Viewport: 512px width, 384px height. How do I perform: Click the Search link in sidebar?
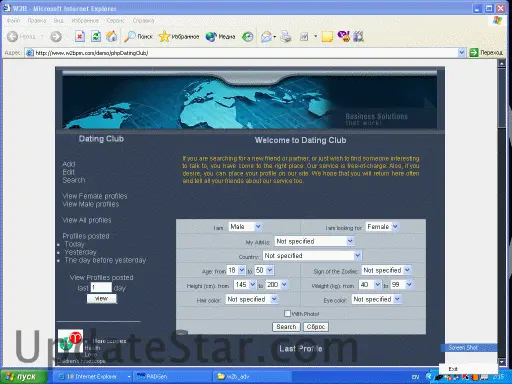point(74,180)
